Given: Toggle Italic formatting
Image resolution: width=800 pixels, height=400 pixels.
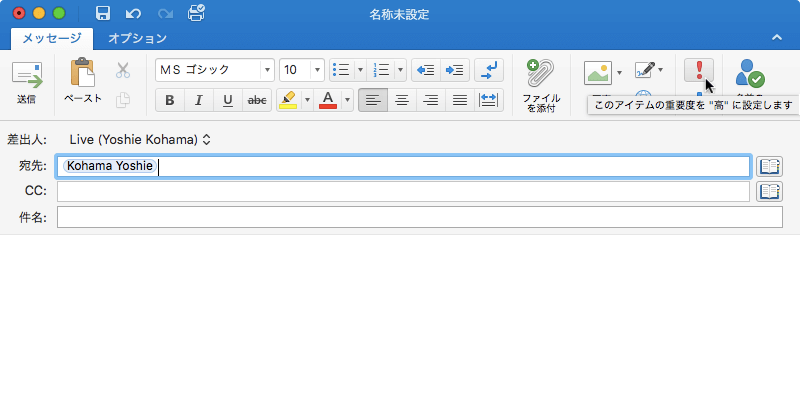Looking at the screenshot, I should [199, 101].
